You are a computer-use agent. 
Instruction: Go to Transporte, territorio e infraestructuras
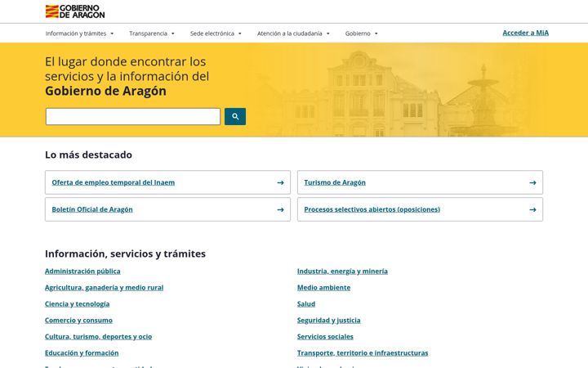coord(363,353)
